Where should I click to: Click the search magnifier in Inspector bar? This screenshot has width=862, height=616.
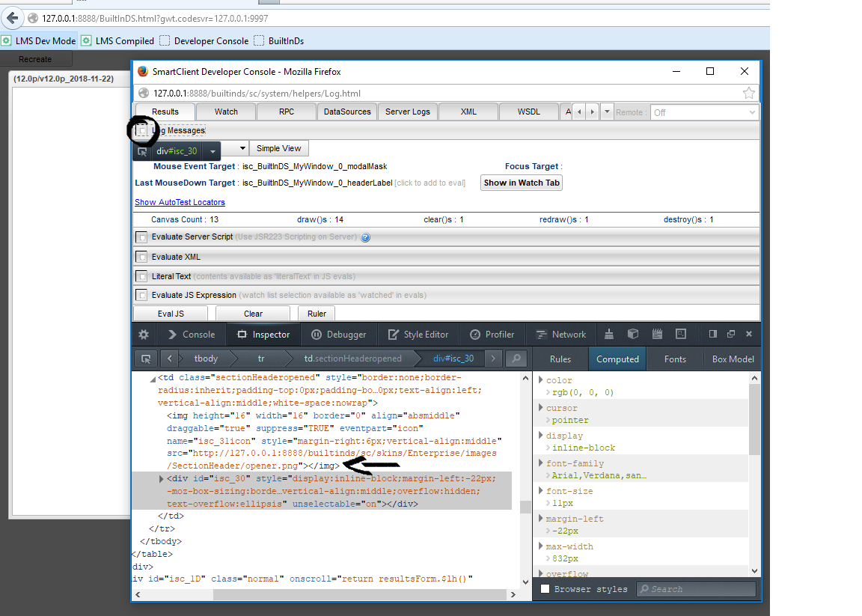tap(516, 359)
